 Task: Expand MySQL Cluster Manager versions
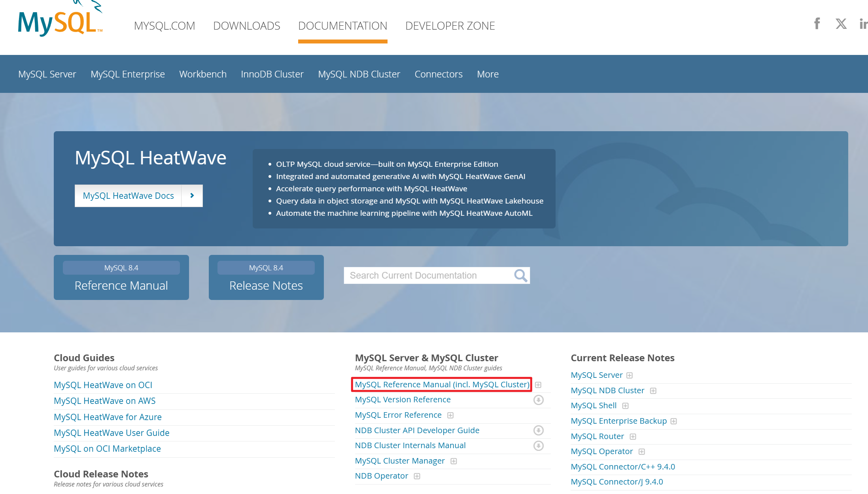(x=454, y=461)
